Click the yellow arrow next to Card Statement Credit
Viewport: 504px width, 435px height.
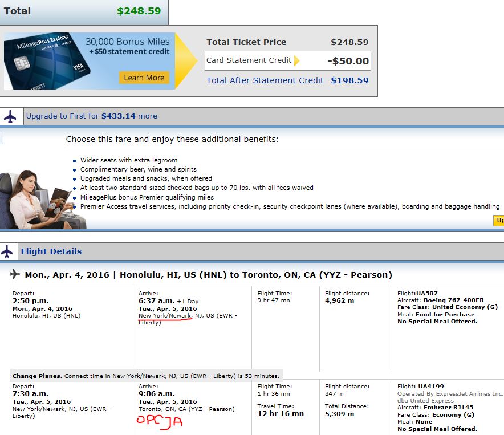tap(296, 60)
